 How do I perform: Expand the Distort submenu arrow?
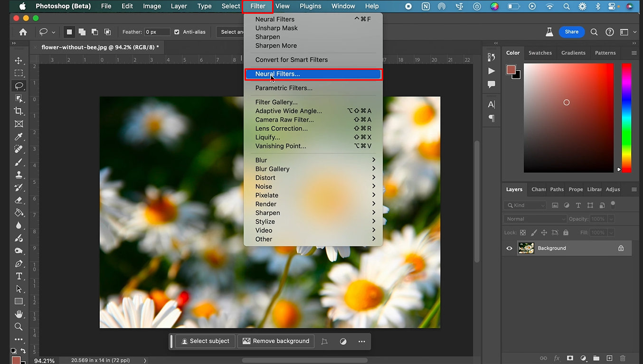[373, 177]
